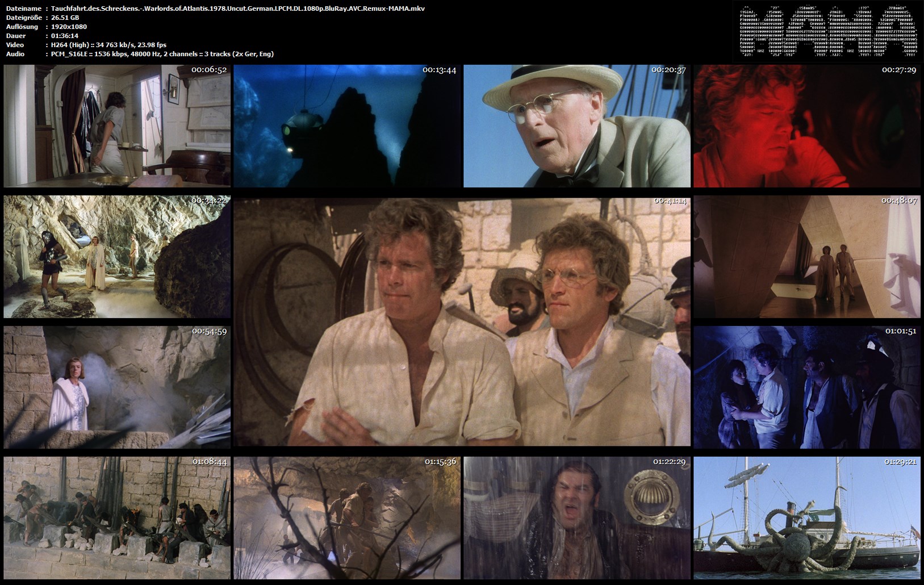
Task: Click the 01:29:21 timestamp
Action: [900, 462]
